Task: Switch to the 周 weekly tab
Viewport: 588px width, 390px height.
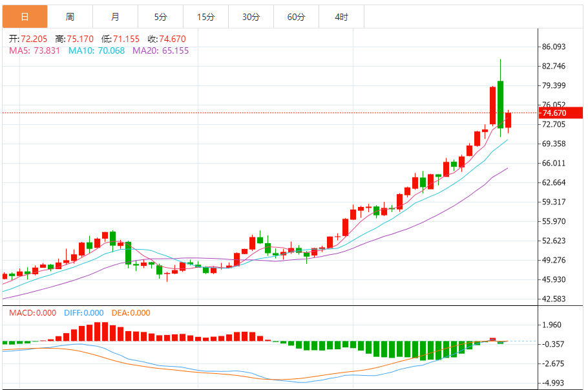Action: [x=70, y=17]
